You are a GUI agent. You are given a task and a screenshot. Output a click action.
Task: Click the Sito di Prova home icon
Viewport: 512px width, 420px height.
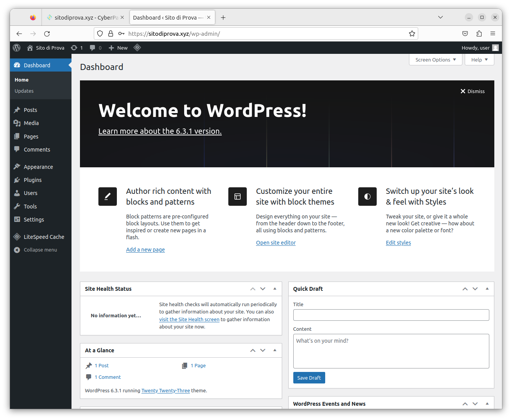30,48
